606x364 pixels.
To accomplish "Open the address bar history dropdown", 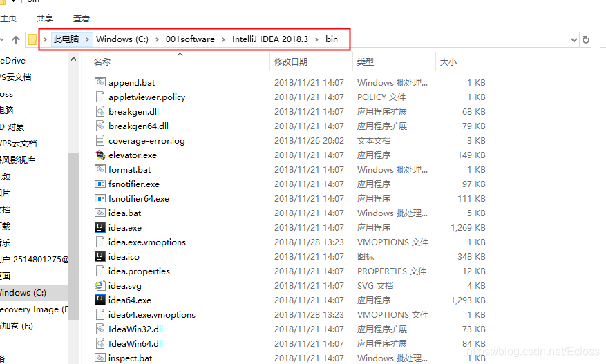I will pyautogui.click(x=574, y=40).
